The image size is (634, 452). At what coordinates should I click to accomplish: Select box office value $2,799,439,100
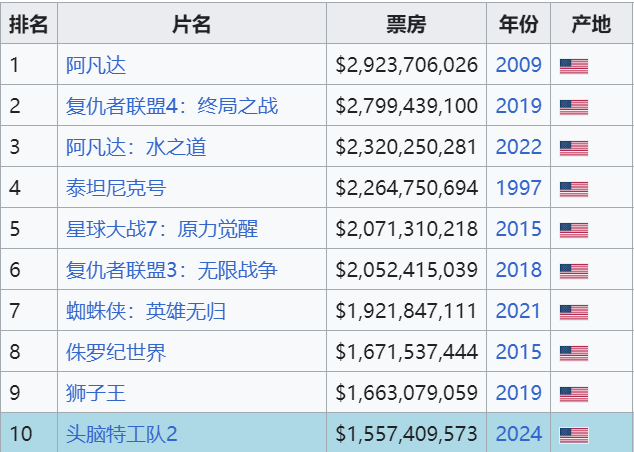406,106
